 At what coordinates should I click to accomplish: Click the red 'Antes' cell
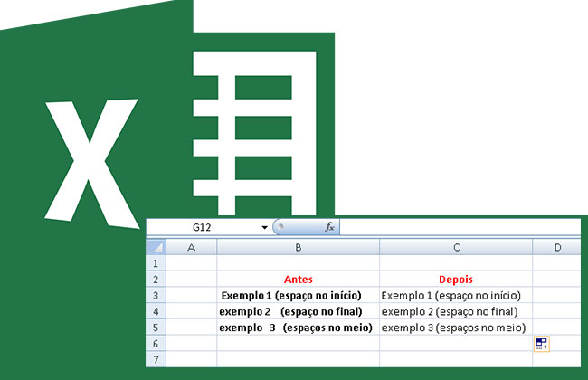[299, 279]
